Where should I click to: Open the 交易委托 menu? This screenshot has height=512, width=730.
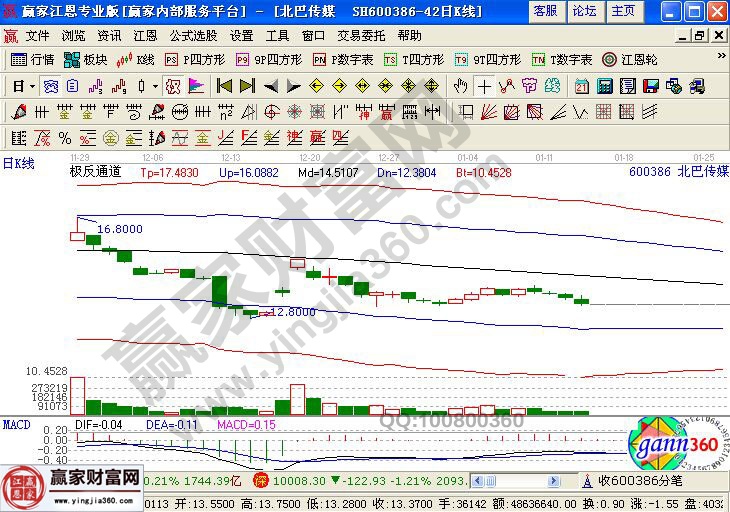tap(361, 35)
